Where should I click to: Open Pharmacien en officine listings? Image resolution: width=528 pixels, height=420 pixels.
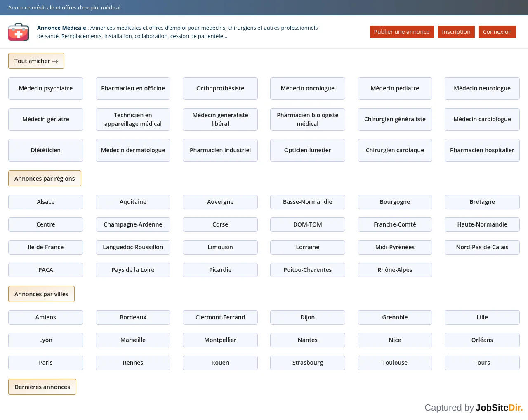click(x=133, y=88)
